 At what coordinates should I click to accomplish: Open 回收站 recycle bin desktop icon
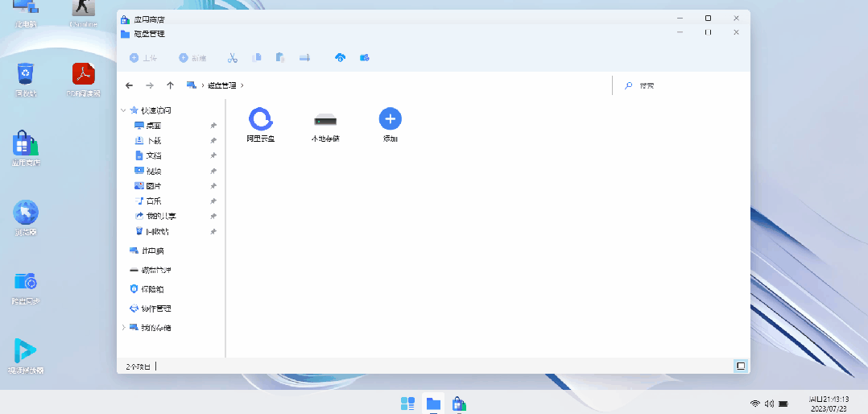[26, 80]
